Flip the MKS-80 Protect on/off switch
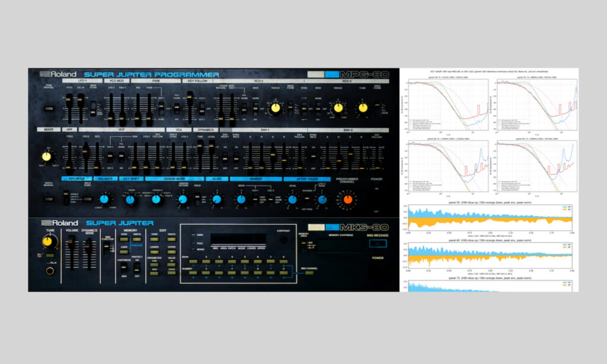The image size is (607, 364). coord(136,267)
